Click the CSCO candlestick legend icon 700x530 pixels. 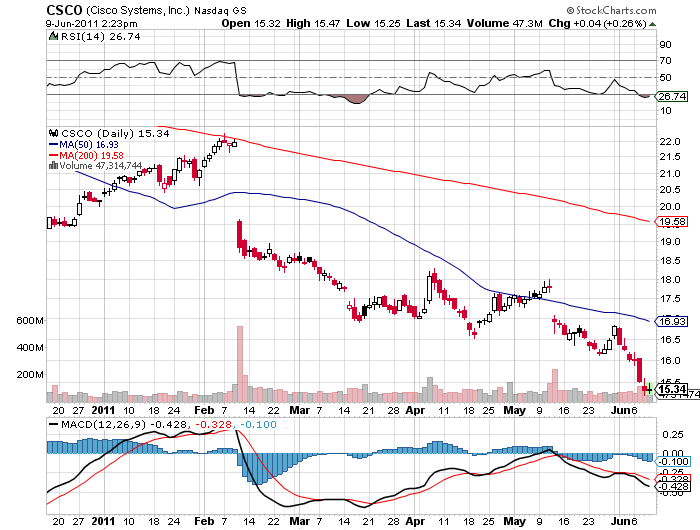pyautogui.click(x=54, y=133)
